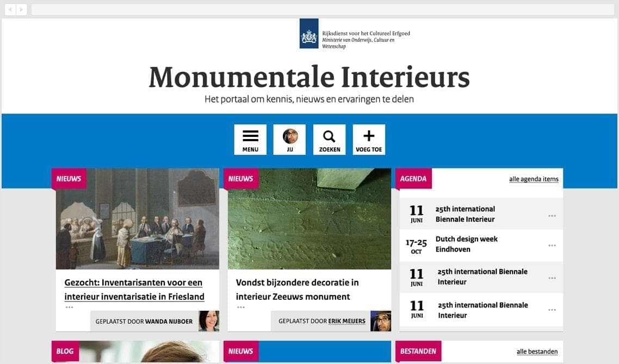Image resolution: width=619 pixels, height=364 pixels.
Task: Click the alle bestanden link
Action: 537,352
